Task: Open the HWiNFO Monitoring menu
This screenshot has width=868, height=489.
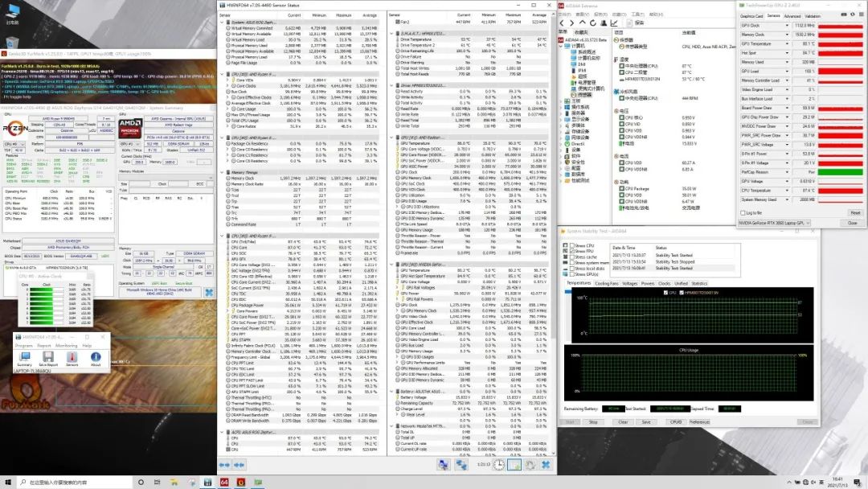Action: click(x=67, y=345)
